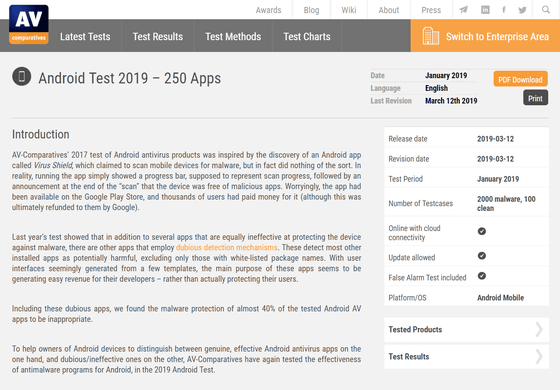This screenshot has width=560, height=390.
Task: Click the Introduction heading
Action: [41, 134]
